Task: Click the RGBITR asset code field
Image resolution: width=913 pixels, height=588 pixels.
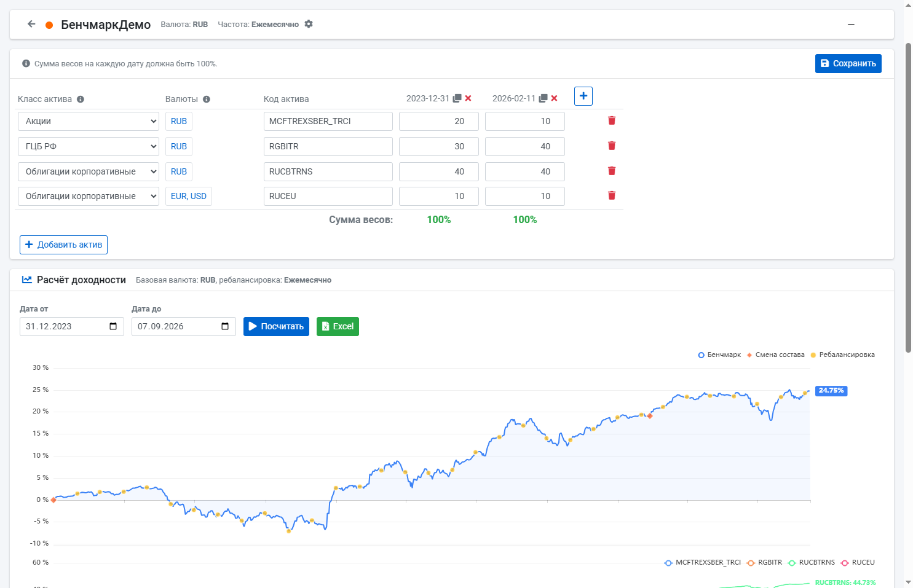Action: click(x=328, y=146)
